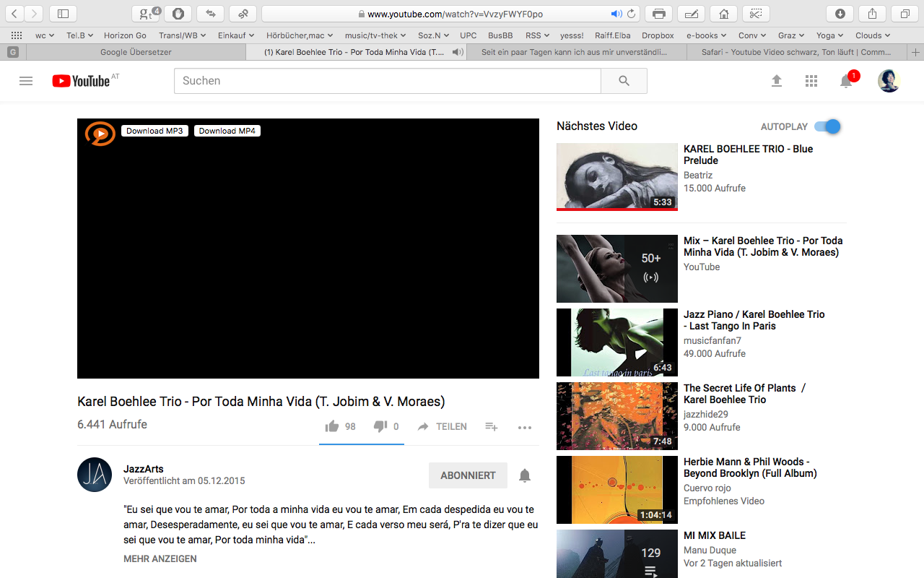The width and height of the screenshot is (924, 578).
Task: Click the YouTube Suchen search field
Action: (387, 81)
